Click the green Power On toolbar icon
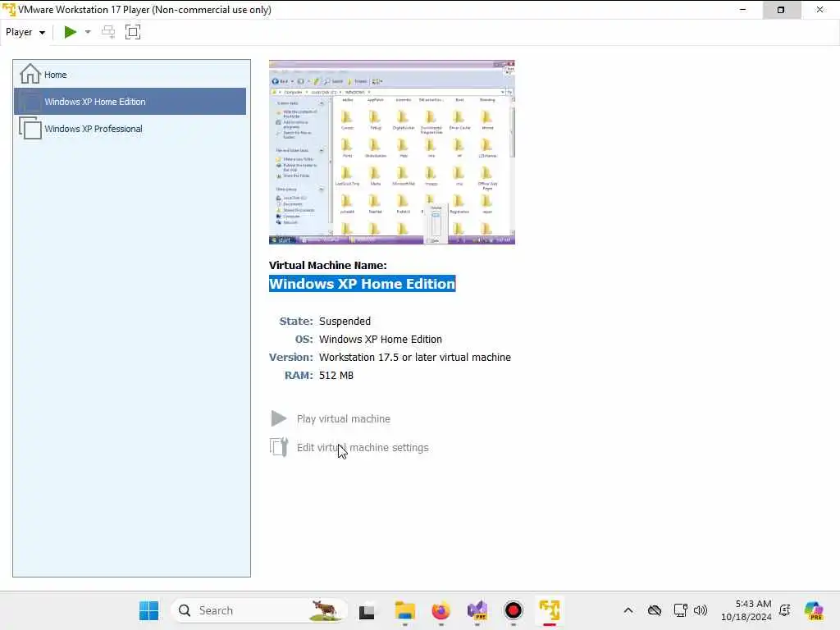This screenshot has width=840, height=630. [x=71, y=32]
